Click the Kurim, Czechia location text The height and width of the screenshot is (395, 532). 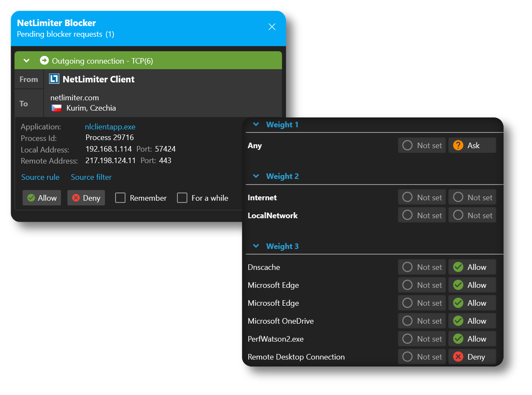(x=91, y=108)
